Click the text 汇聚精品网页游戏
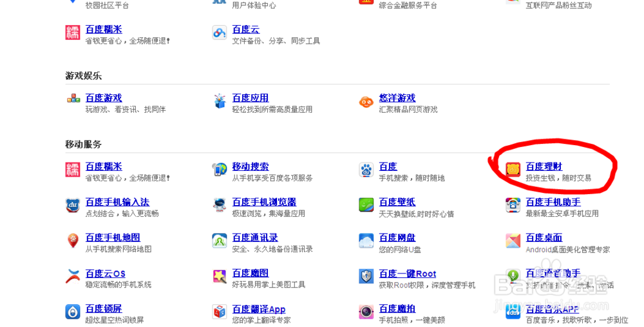The height and width of the screenshot is (327, 644). click(408, 110)
